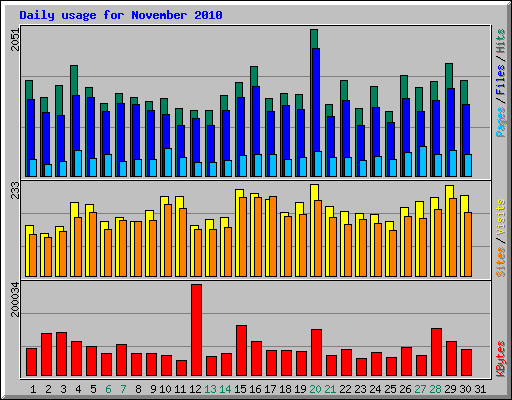
Task: Click day label 31 on the axis
Action: tap(480, 389)
